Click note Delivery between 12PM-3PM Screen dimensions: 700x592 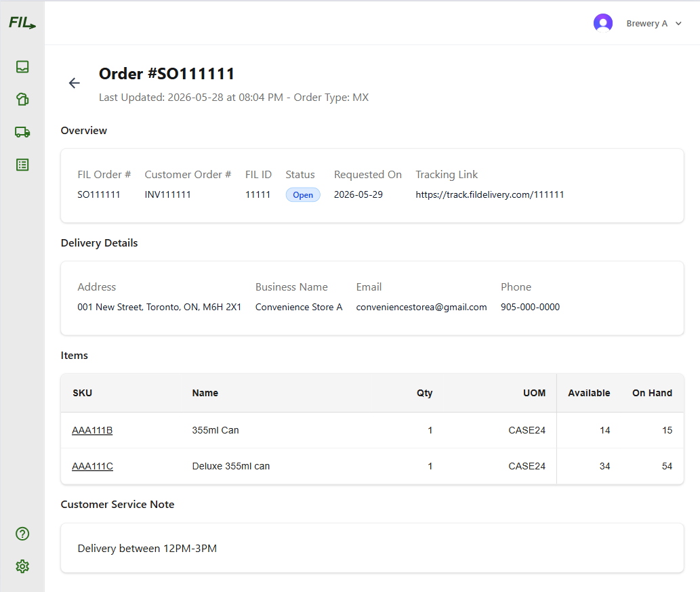(x=147, y=548)
